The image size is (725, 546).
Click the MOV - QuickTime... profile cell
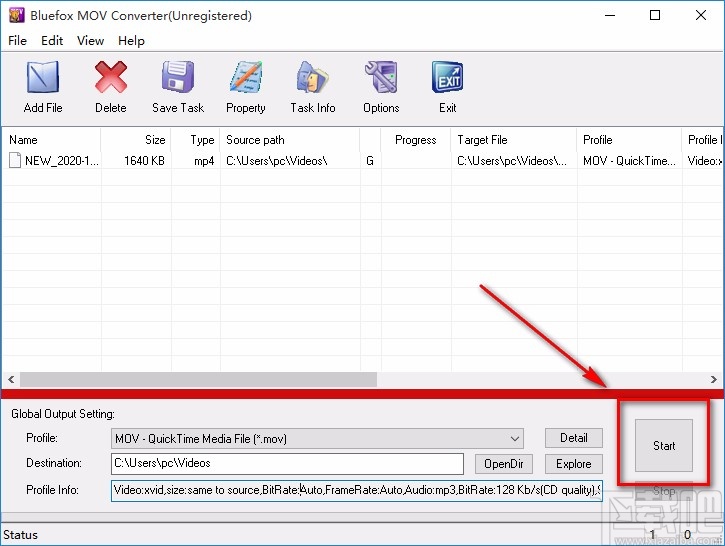click(629, 160)
